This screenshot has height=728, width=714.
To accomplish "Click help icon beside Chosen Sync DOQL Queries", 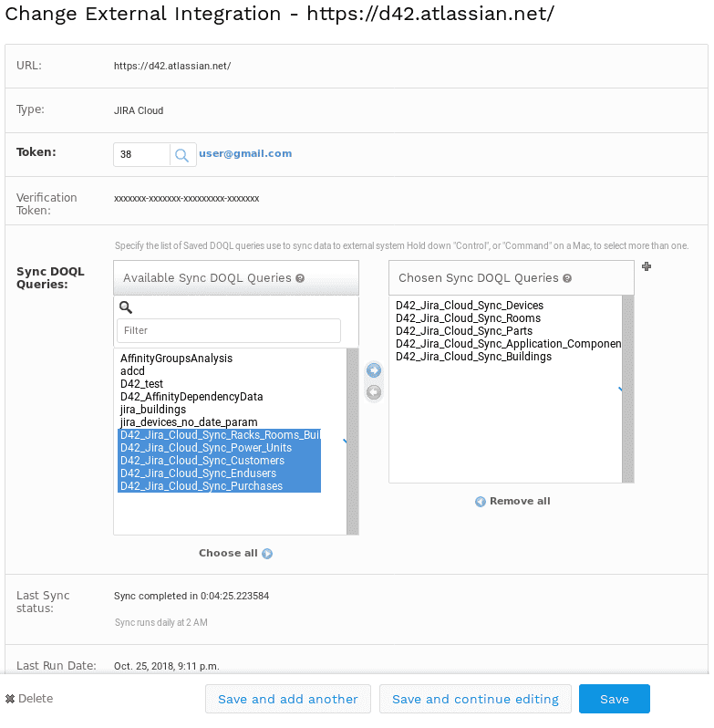I will (x=568, y=279).
